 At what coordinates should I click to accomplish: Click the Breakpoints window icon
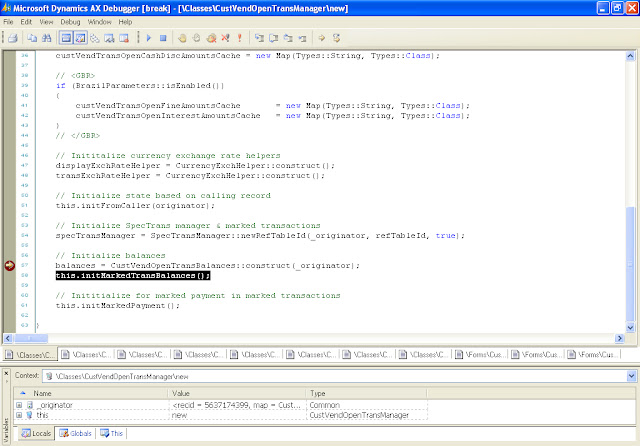pos(124,38)
